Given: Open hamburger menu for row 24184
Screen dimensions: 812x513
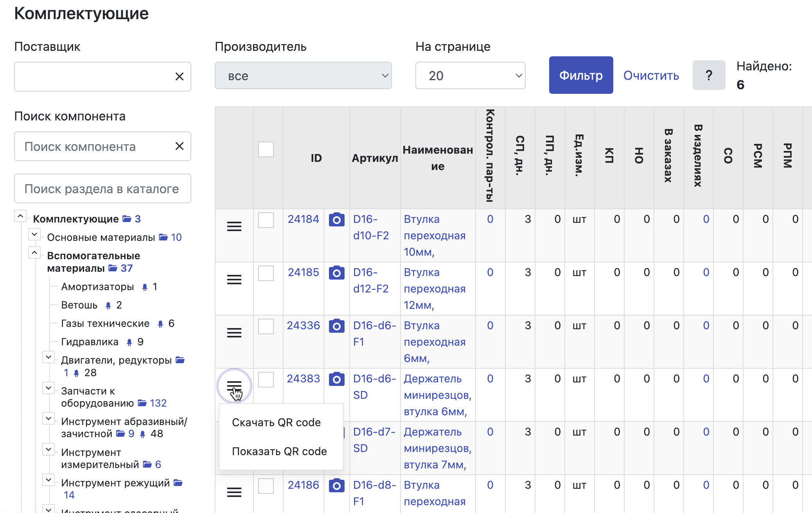Looking at the screenshot, I should point(234,226).
